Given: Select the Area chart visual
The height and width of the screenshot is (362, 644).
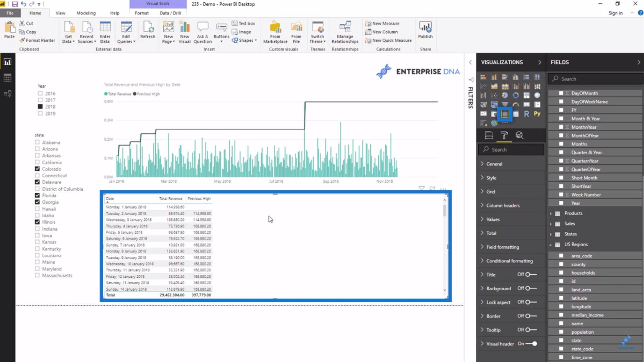Looking at the screenshot, I should (x=494, y=86).
